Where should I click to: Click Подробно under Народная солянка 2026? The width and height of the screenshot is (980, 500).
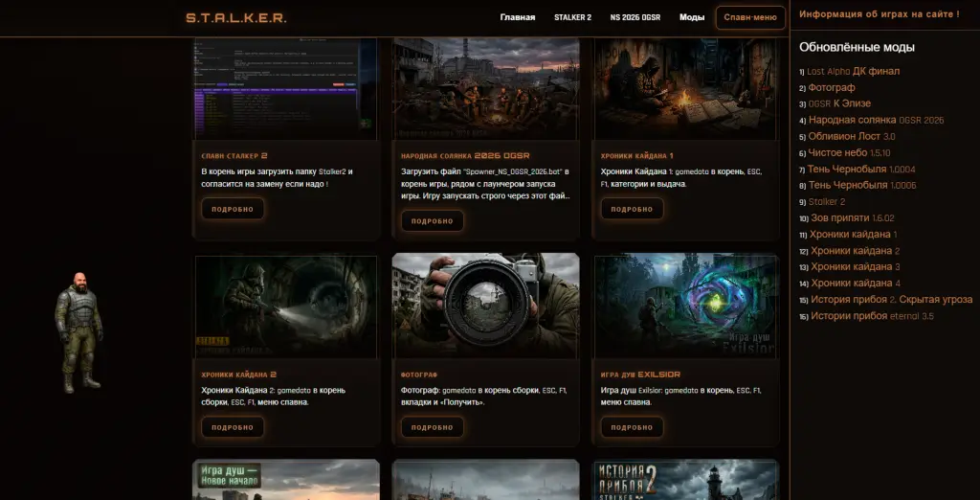pyautogui.click(x=433, y=221)
